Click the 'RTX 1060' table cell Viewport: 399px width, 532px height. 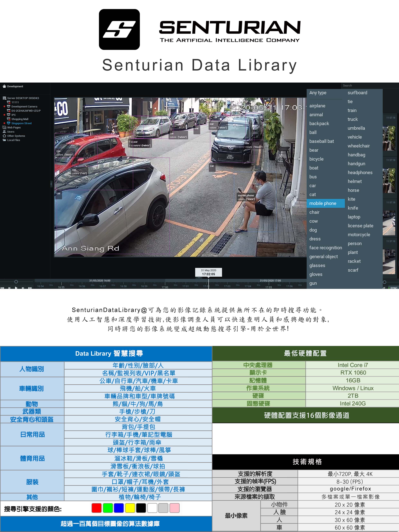click(352, 373)
